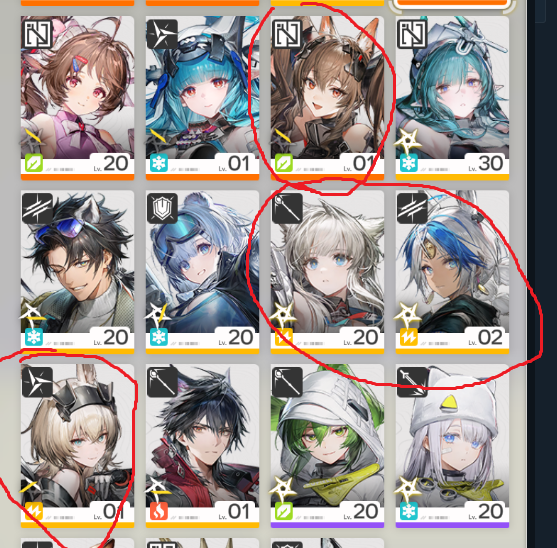Open the teal-haired level 30 character card

point(453,98)
